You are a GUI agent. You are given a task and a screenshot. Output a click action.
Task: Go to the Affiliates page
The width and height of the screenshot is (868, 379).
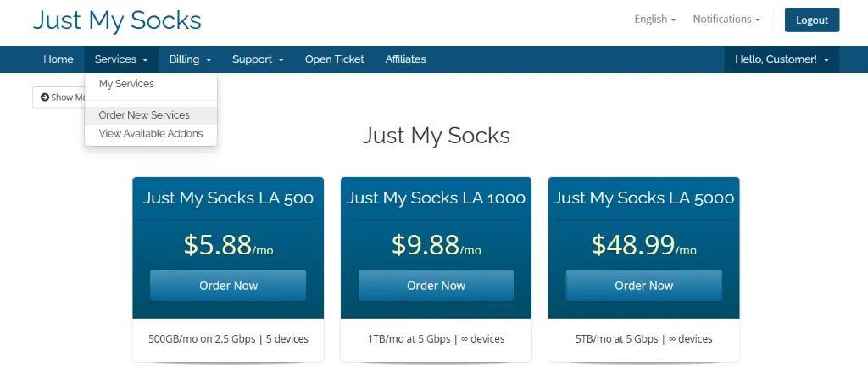click(405, 59)
